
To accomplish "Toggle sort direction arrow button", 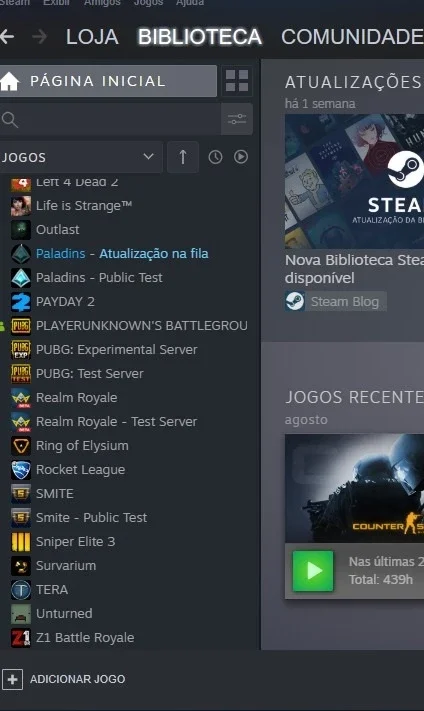I will click(183, 157).
